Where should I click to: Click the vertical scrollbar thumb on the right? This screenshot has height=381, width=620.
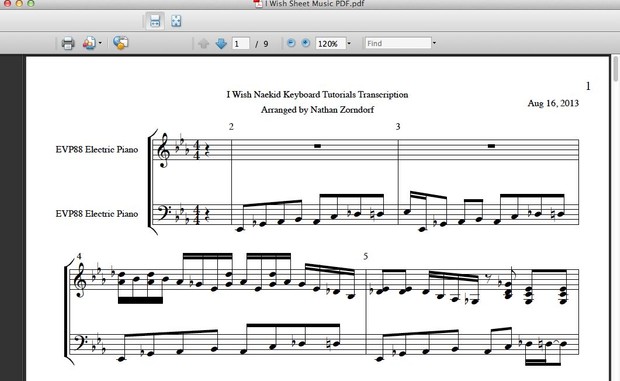point(615,68)
